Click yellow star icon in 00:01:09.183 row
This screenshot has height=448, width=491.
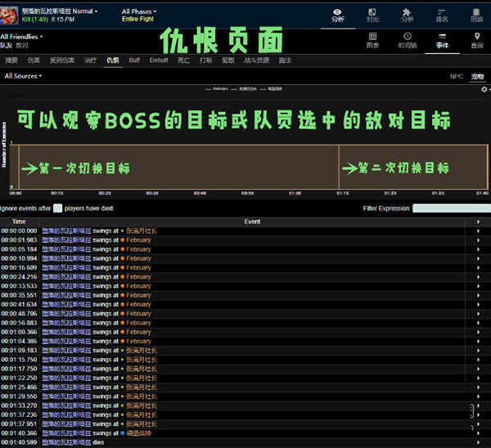click(123, 351)
